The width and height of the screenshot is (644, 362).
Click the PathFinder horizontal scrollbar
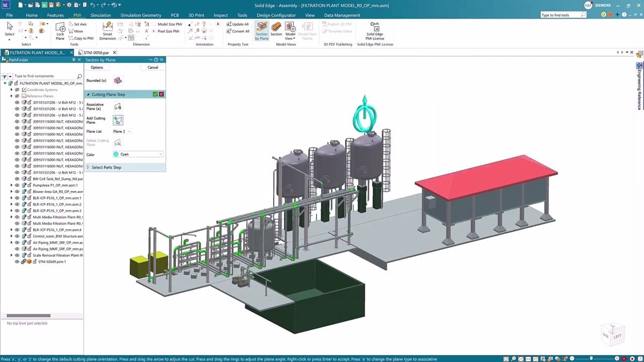coord(29,316)
